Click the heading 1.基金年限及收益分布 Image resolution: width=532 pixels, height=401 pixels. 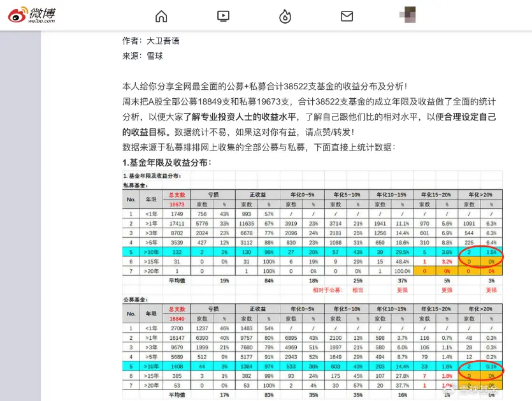pos(166,163)
